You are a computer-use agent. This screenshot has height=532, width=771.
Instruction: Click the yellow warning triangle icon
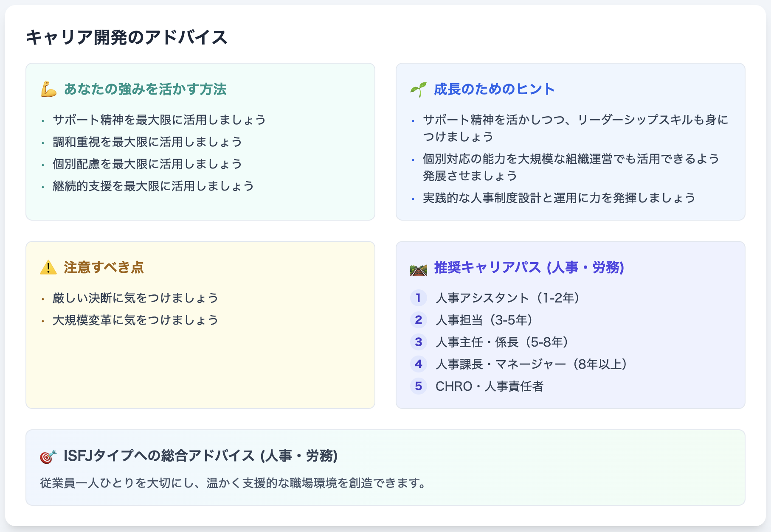(48, 268)
